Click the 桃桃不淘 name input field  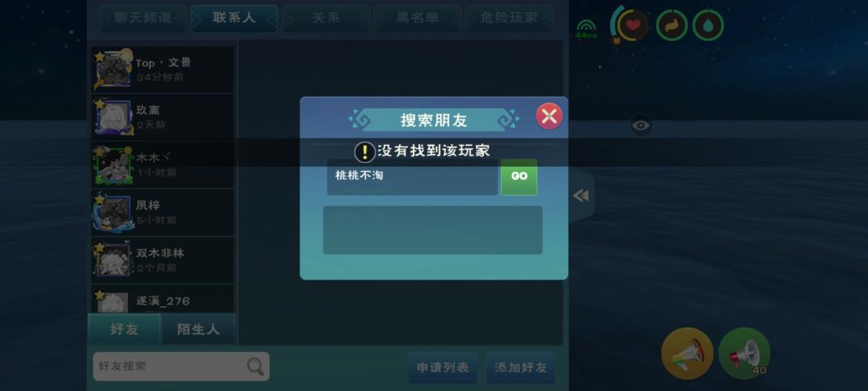(x=412, y=177)
